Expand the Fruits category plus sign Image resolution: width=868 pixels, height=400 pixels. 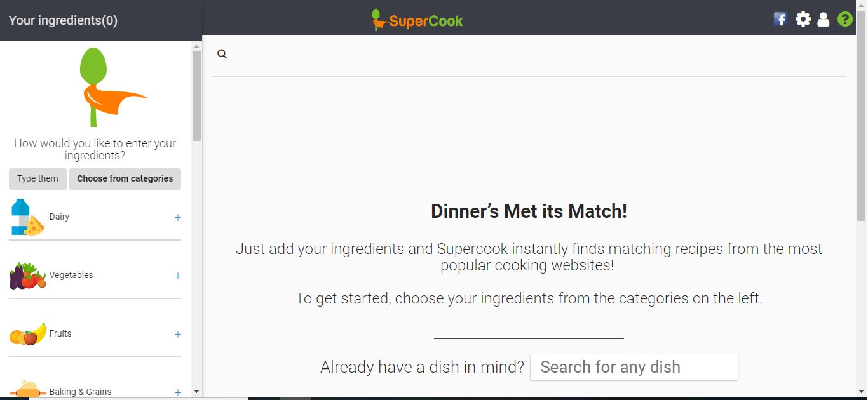click(178, 334)
